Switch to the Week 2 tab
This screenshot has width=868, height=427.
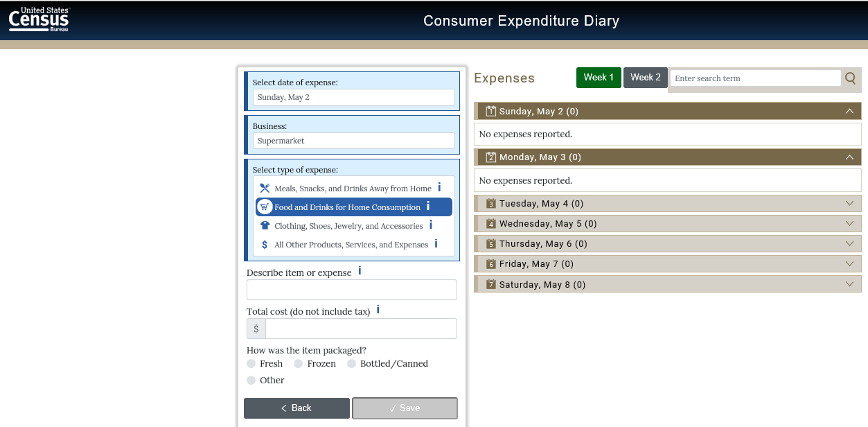click(645, 78)
